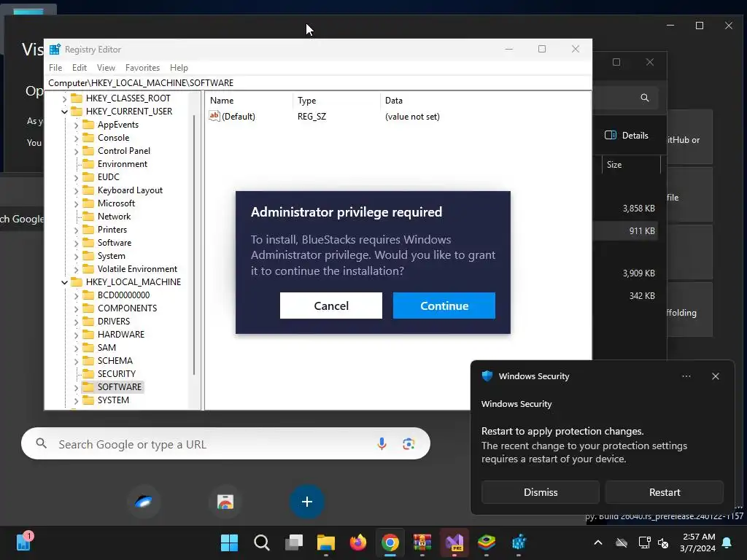This screenshot has height=560, width=747.
Task: Open Windows Security notification options ellipsis
Action: (x=686, y=376)
